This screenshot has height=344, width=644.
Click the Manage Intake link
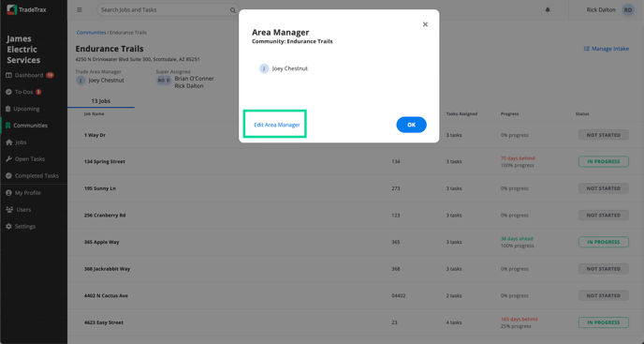(x=607, y=49)
